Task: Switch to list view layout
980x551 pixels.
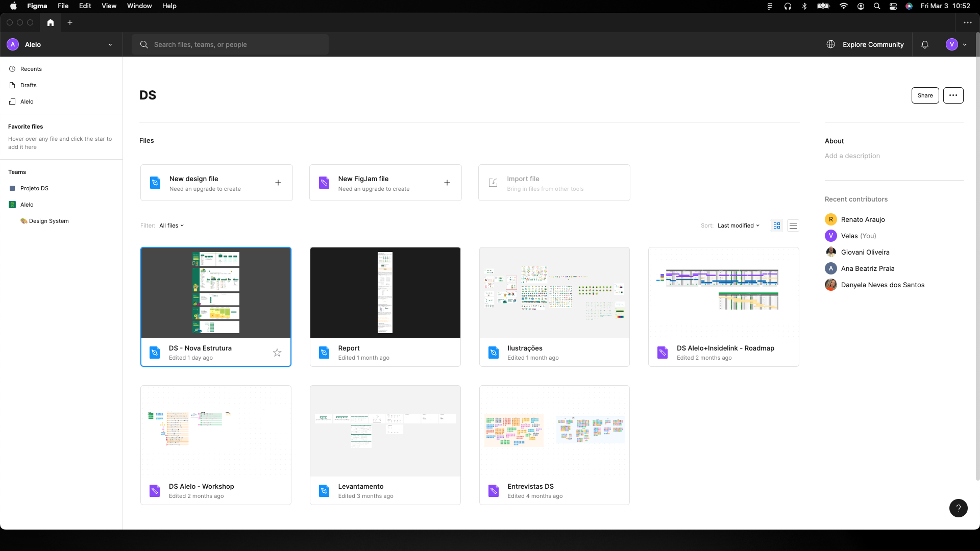Action: point(793,226)
